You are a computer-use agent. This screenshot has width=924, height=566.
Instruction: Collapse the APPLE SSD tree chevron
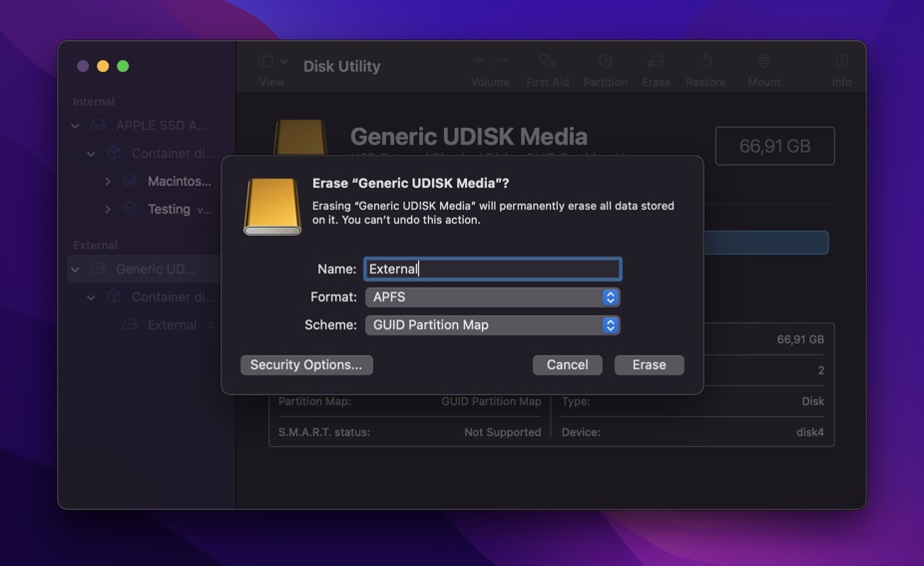coord(76,126)
